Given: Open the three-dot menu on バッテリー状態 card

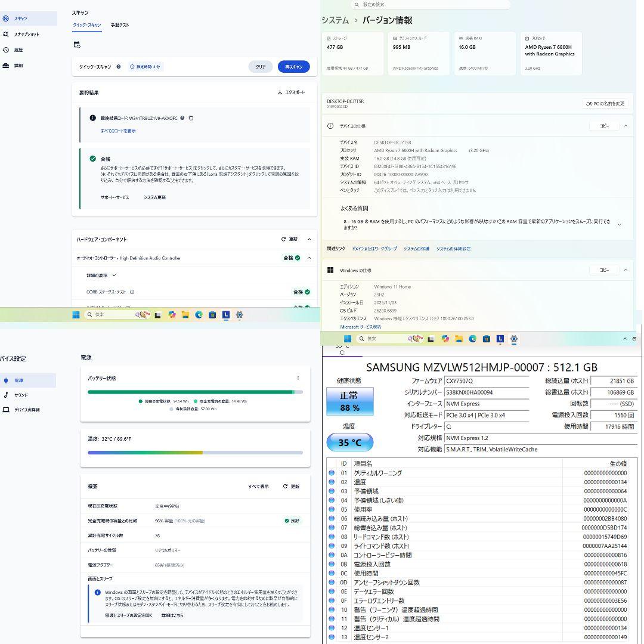Looking at the screenshot, I should (298, 378).
